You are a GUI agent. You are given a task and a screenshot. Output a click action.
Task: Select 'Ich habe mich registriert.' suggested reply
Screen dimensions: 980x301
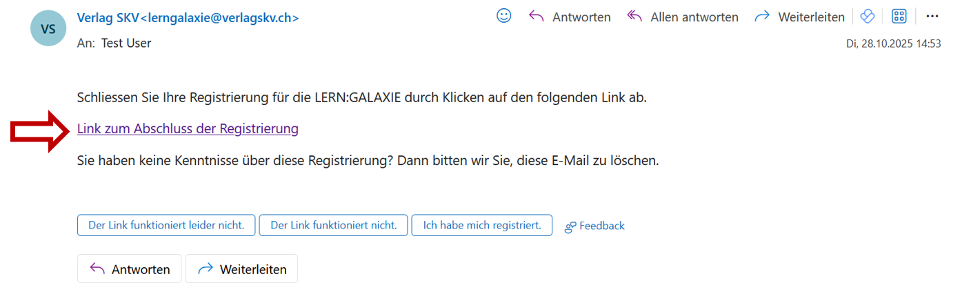click(481, 226)
